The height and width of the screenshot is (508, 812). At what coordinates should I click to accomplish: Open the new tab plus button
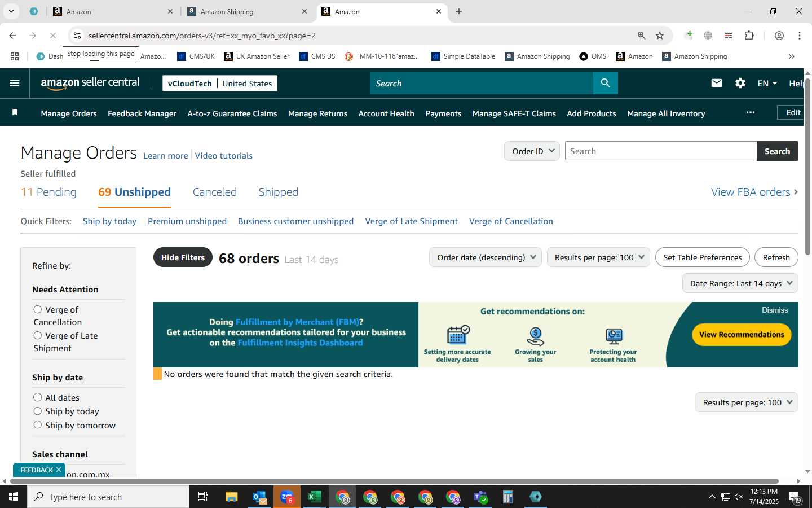(x=459, y=11)
